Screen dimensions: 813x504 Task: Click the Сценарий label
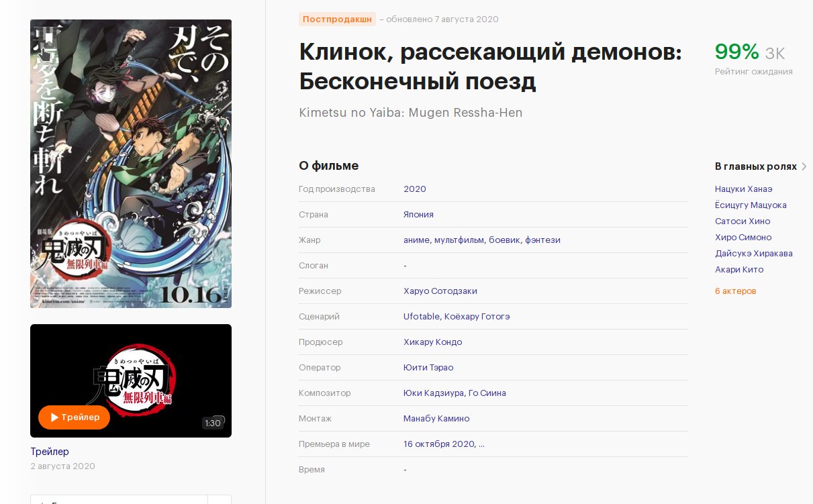[319, 317]
